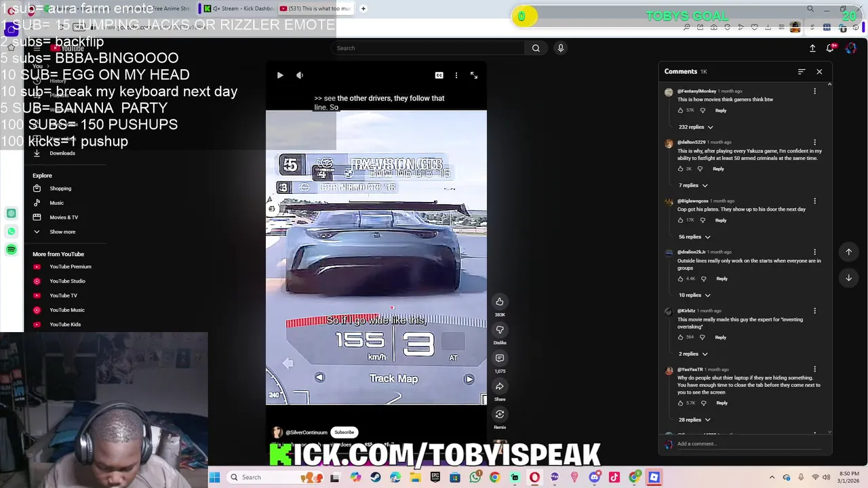
Task: Mute the Shorts video volume icon
Action: [x=300, y=75]
